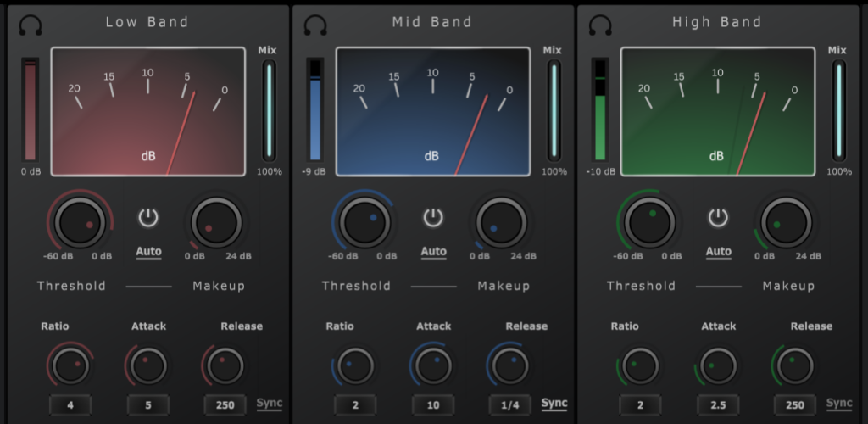Turn on High Band Sync
The width and height of the screenshot is (868, 424).
(x=839, y=404)
